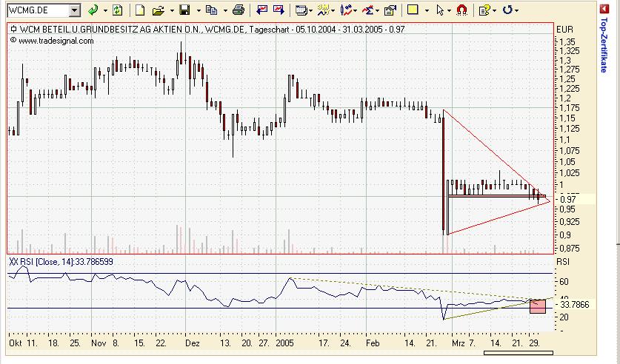Click the EUR currency axis label

[564, 29]
